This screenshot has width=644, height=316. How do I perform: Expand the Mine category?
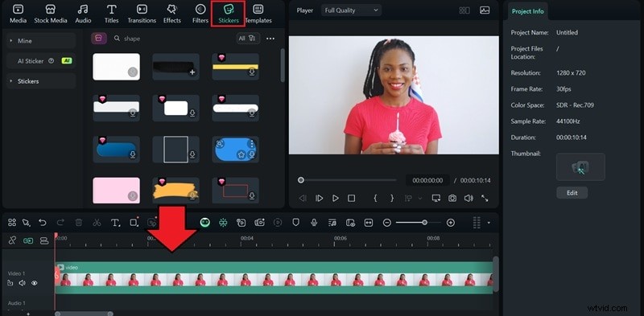(x=41, y=41)
